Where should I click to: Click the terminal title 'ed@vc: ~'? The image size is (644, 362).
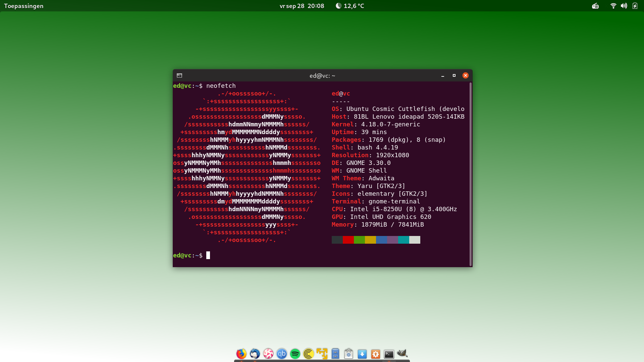pyautogui.click(x=322, y=76)
